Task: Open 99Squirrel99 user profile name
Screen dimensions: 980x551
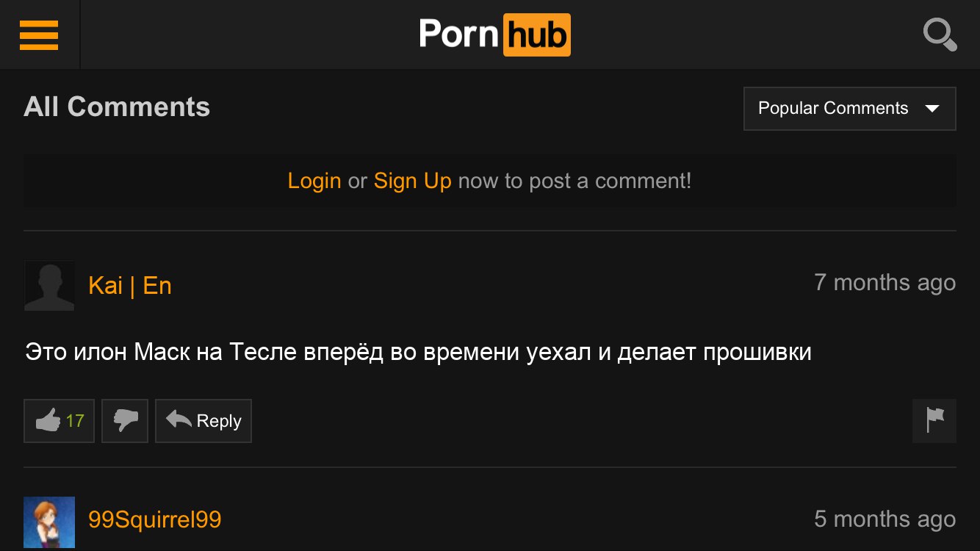Action: pyautogui.click(x=155, y=520)
